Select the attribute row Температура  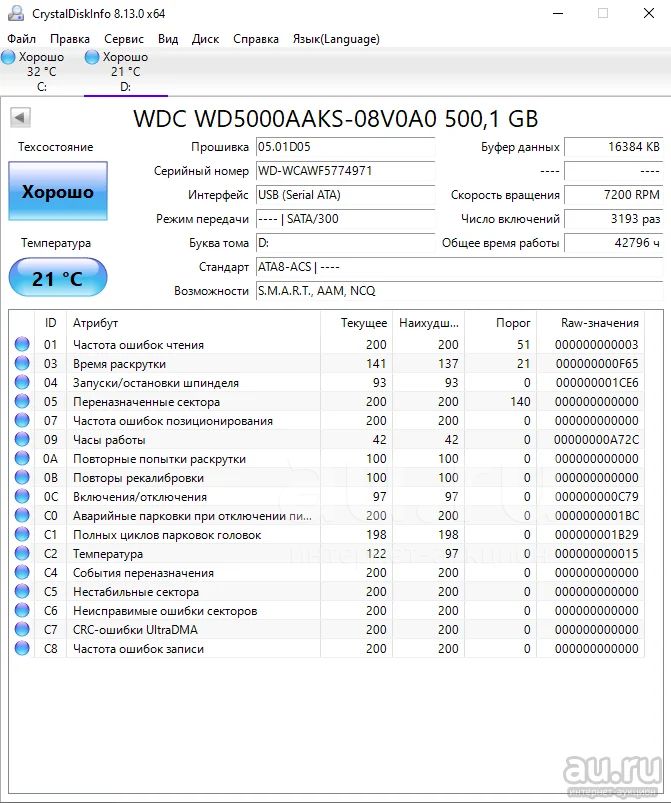click(327, 554)
